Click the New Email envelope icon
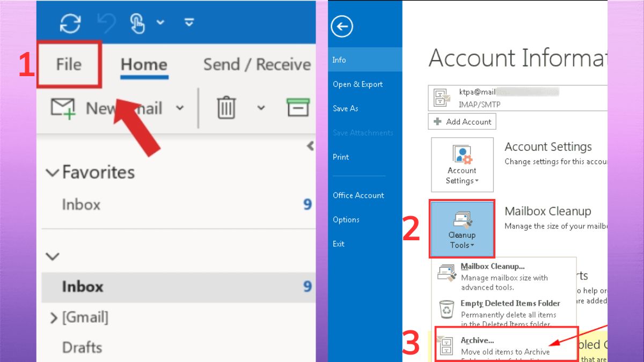Viewport: 644px width, 362px height. [63, 108]
